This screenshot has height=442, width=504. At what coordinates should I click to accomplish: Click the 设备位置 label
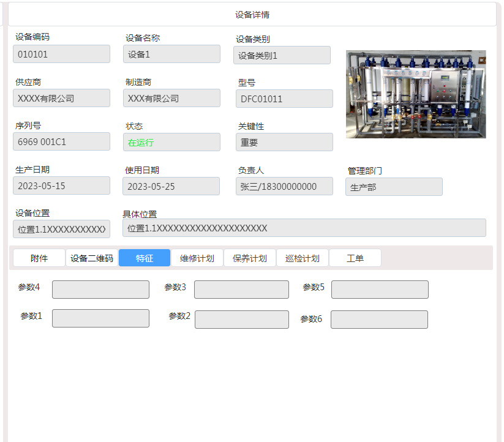pyautogui.click(x=32, y=213)
